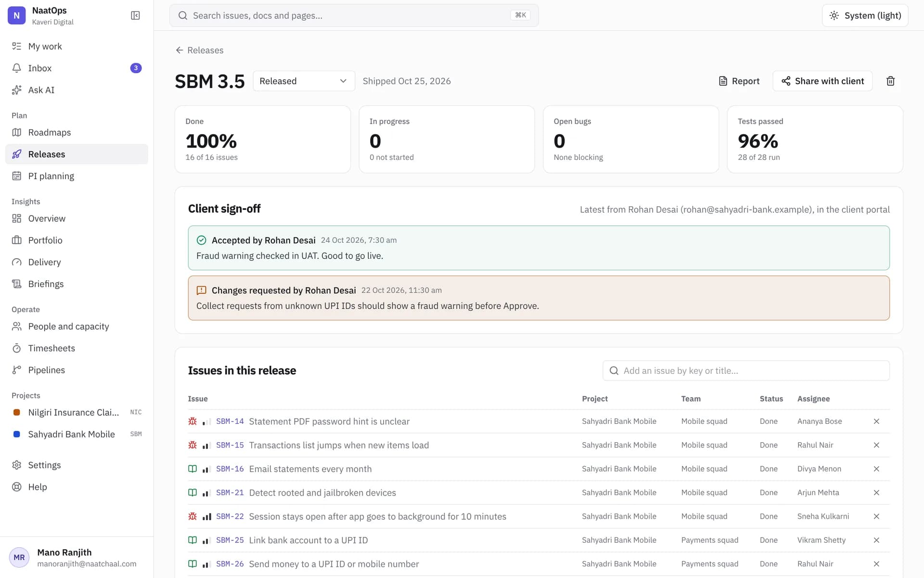
Task: Click the Releases rocket icon in sidebar
Action: tap(17, 154)
